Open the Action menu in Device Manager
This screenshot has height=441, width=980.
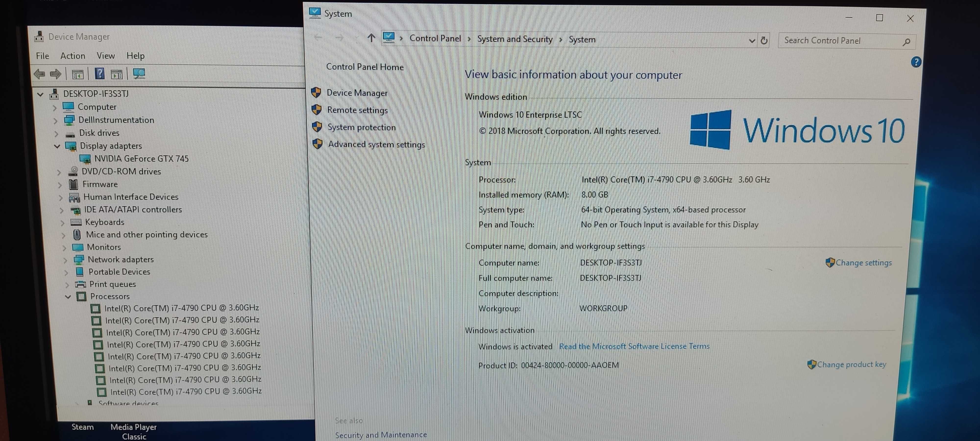coord(71,56)
